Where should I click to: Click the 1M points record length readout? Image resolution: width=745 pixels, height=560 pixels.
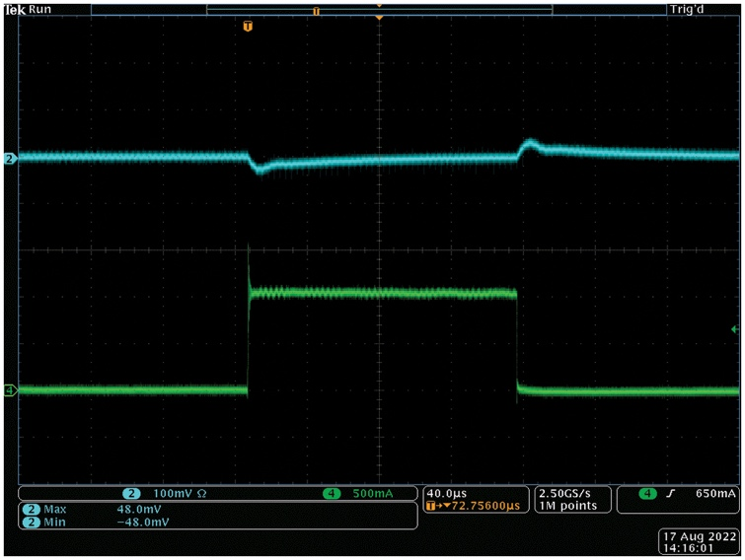click(x=567, y=506)
